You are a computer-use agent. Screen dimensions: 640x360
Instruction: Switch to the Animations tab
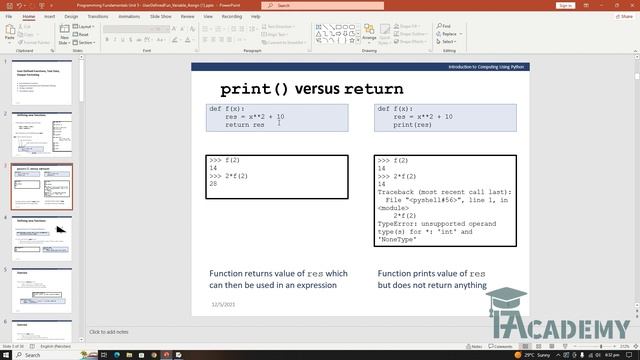tap(129, 16)
